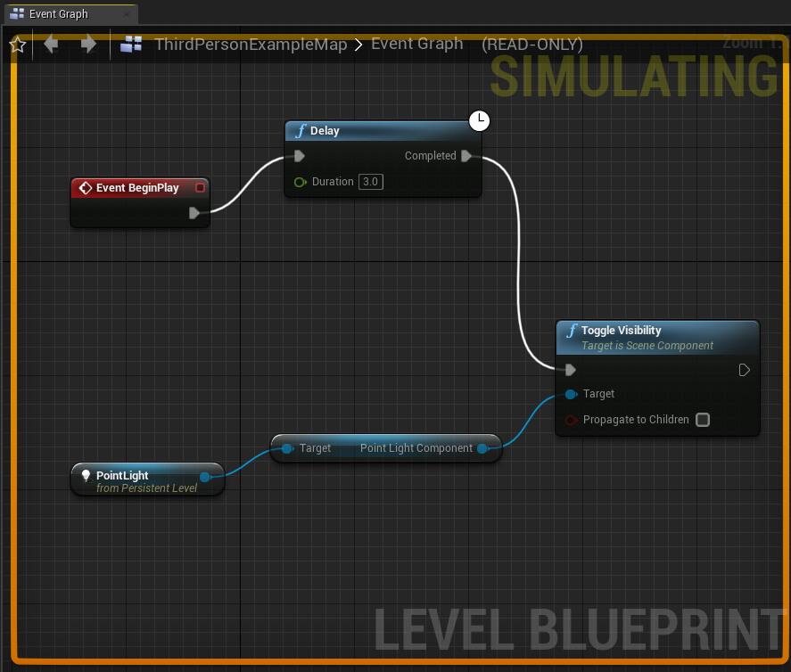Screen dimensions: 791x672
Task: Click the blueprint grid icon in breadcrumb
Action: tap(131, 45)
